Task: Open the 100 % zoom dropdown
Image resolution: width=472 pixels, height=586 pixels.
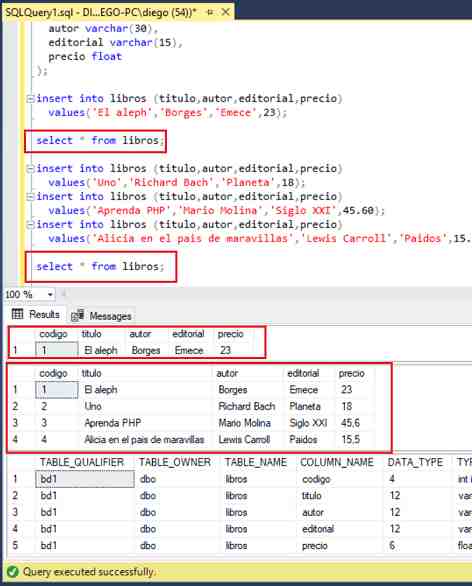Action: pos(50,294)
